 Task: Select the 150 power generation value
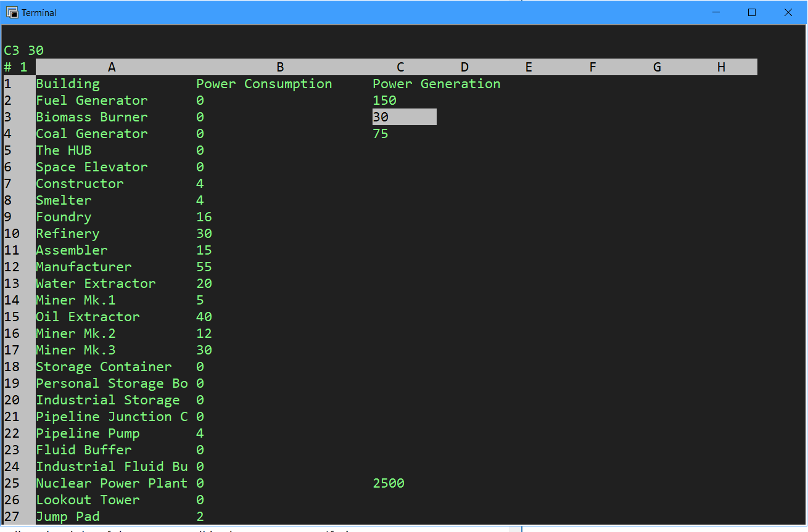(x=385, y=100)
